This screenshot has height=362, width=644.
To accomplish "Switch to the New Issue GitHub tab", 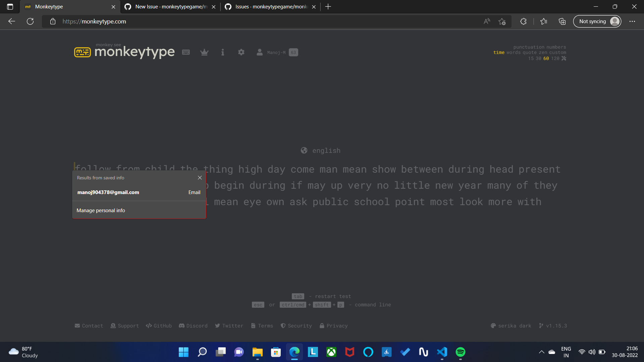I will 167,7.
